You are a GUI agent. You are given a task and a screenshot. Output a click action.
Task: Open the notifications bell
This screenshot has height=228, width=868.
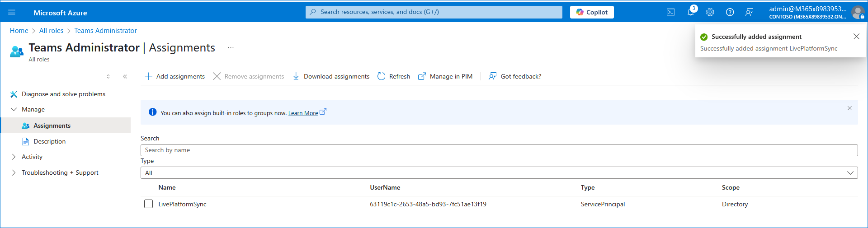[x=690, y=12]
